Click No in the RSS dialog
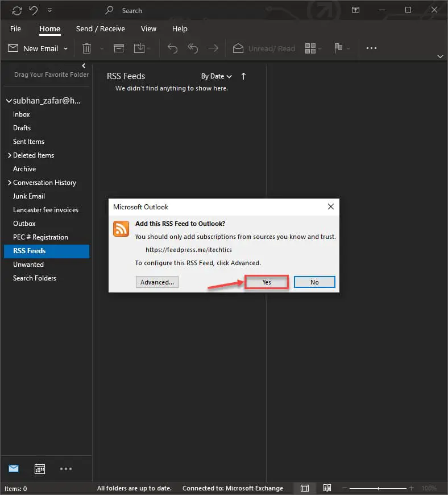This screenshot has height=495, width=448. tap(314, 282)
